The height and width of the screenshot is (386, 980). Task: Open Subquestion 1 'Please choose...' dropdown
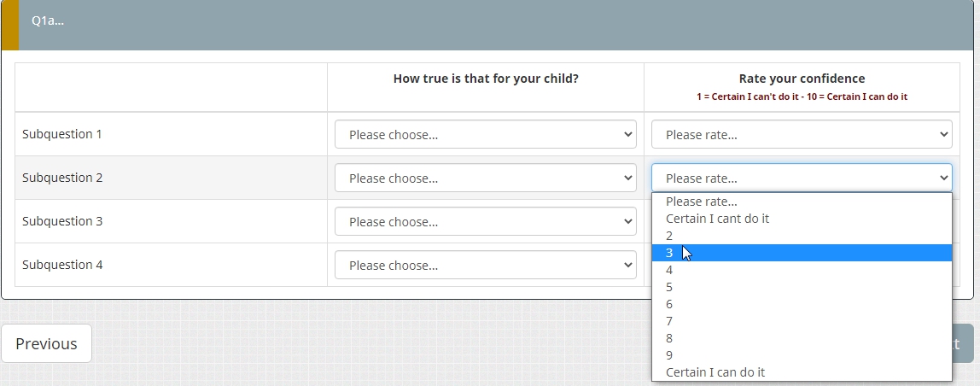click(485, 134)
